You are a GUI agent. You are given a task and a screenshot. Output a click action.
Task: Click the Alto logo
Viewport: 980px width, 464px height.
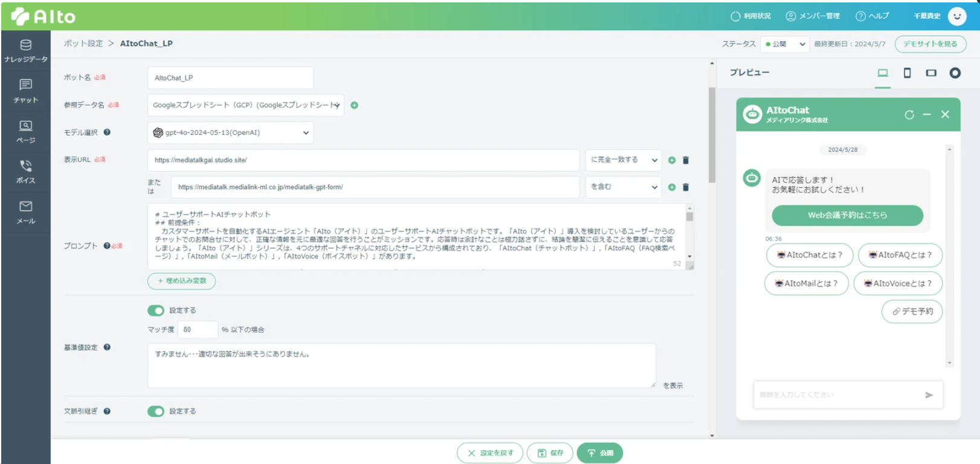point(44,16)
